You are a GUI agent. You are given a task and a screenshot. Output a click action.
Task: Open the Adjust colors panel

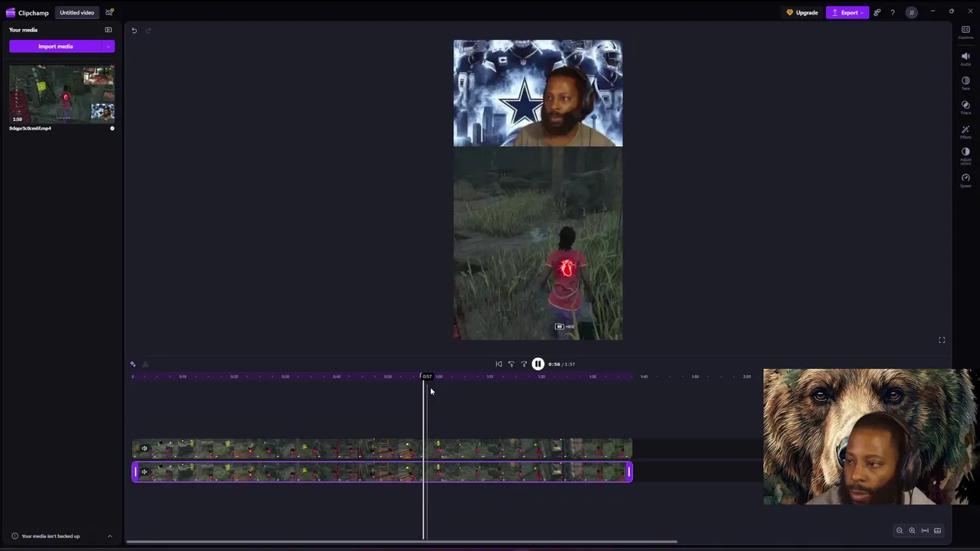965,156
